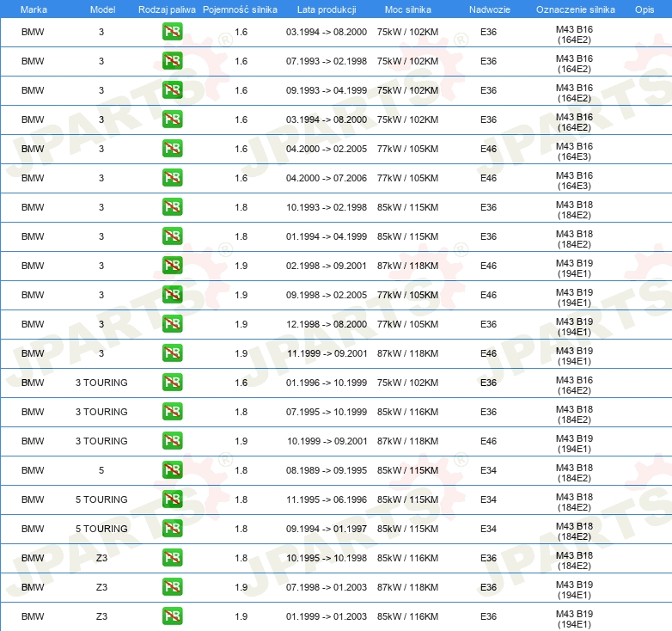Image resolution: width=672 pixels, height=631 pixels.
Task: Click the Marka column header
Action: click(x=34, y=9)
